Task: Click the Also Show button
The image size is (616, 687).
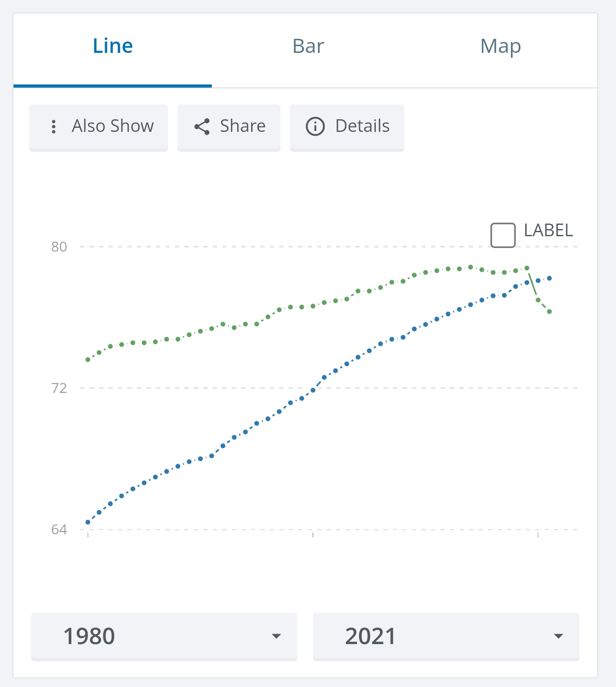Action: (98, 127)
